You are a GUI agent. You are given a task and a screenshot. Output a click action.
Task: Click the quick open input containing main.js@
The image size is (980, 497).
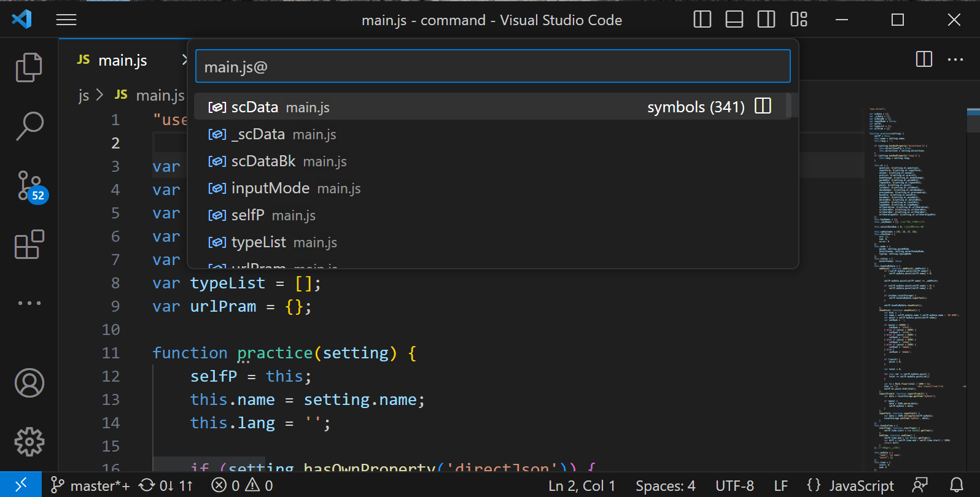[x=492, y=66]
